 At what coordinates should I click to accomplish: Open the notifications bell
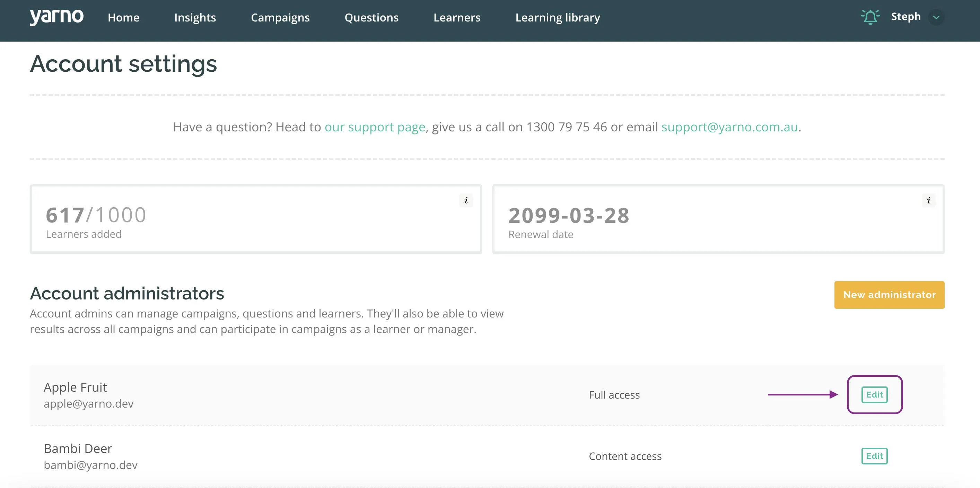tap(870, 17)
